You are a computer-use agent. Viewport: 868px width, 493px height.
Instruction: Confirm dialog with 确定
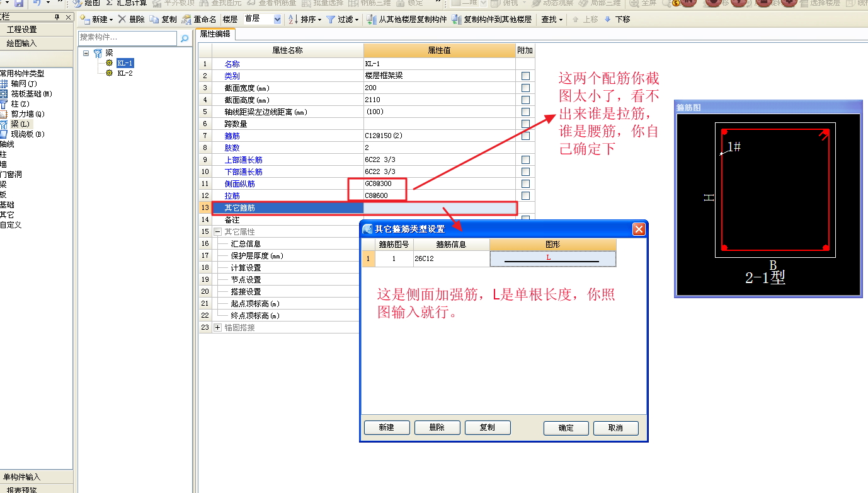coord(566,428)
